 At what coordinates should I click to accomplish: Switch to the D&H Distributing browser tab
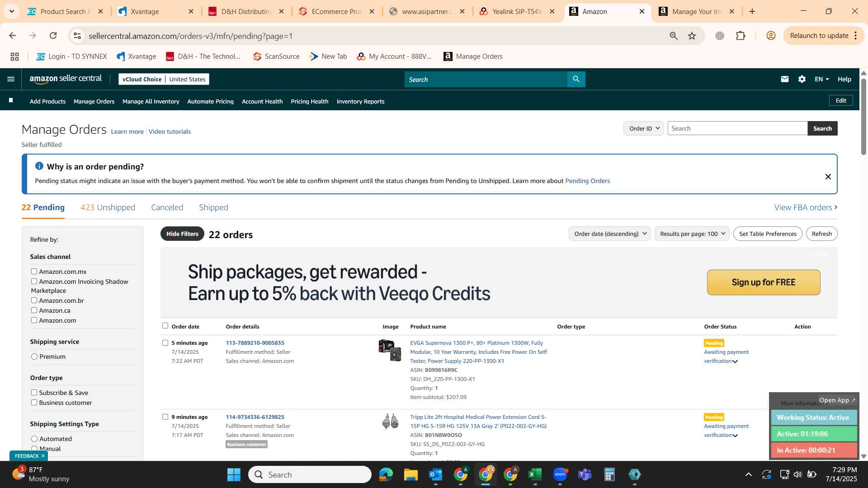(x=246, y=11)
